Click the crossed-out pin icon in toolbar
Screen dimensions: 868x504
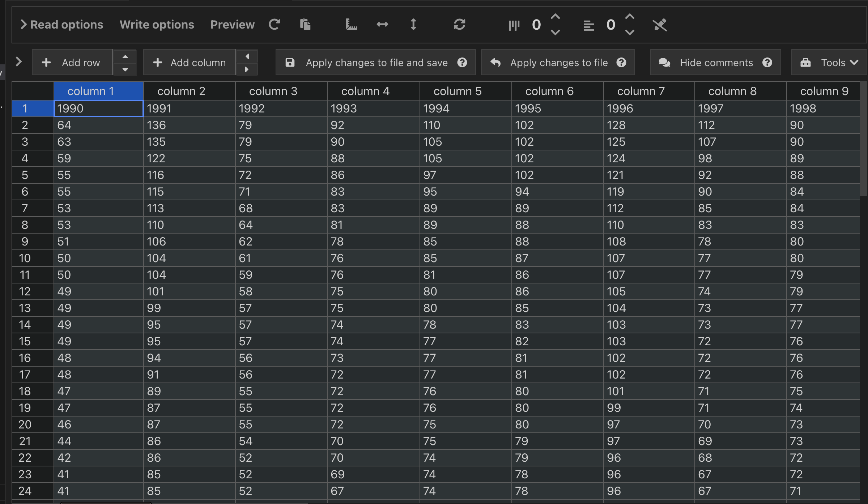click(660, 25)
